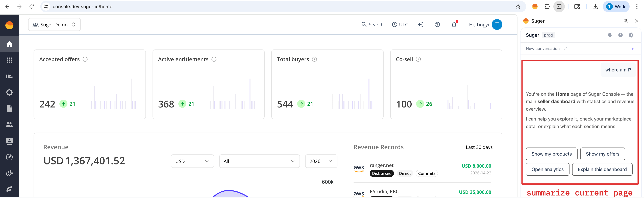Click the AI sparkle icon in header
The width and height of the screenshot is (644, 198).
[420, 24]
